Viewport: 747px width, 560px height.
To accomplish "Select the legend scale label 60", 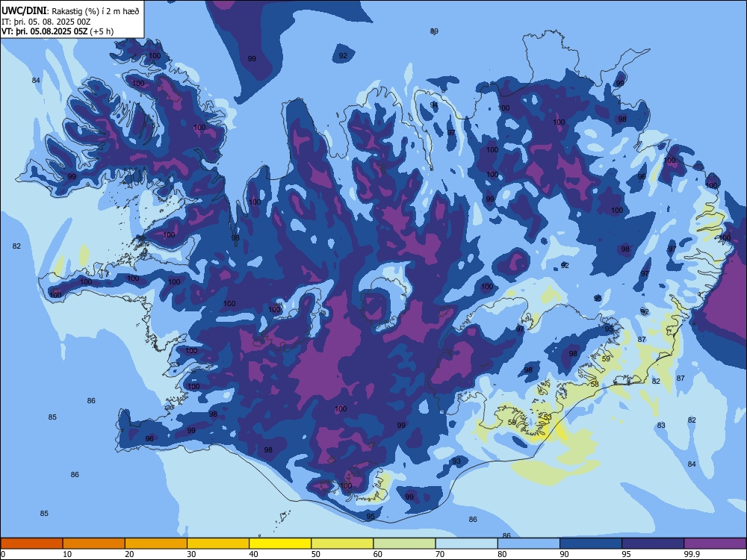I will 378,554.
